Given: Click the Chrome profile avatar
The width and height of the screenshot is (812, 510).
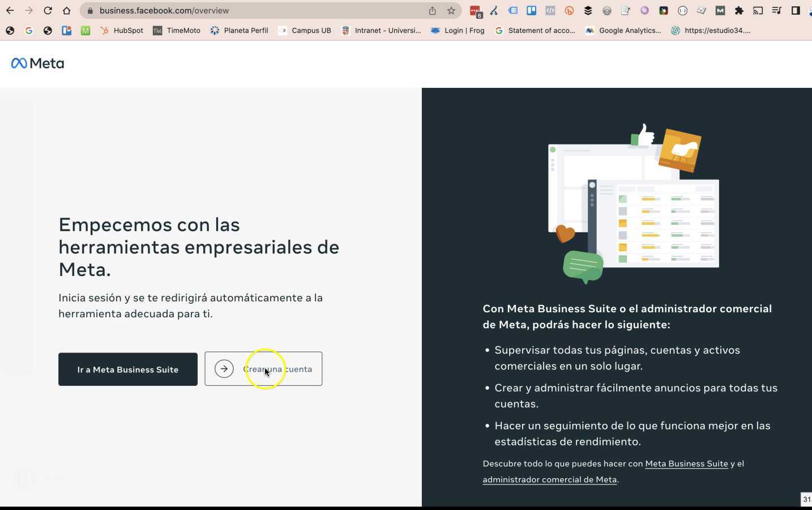Looking at the screenshot, I should [809, 10].
